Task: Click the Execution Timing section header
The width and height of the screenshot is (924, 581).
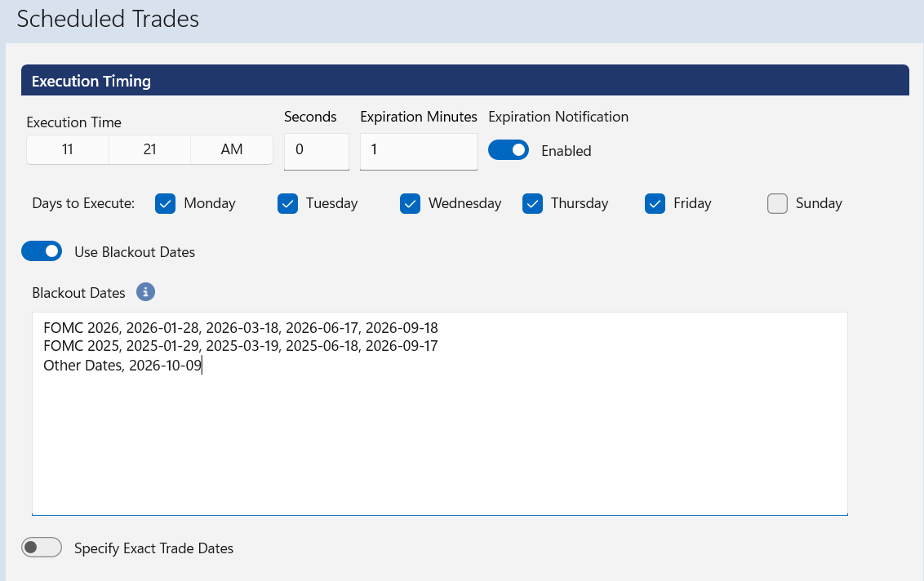Action: [465, 80]
